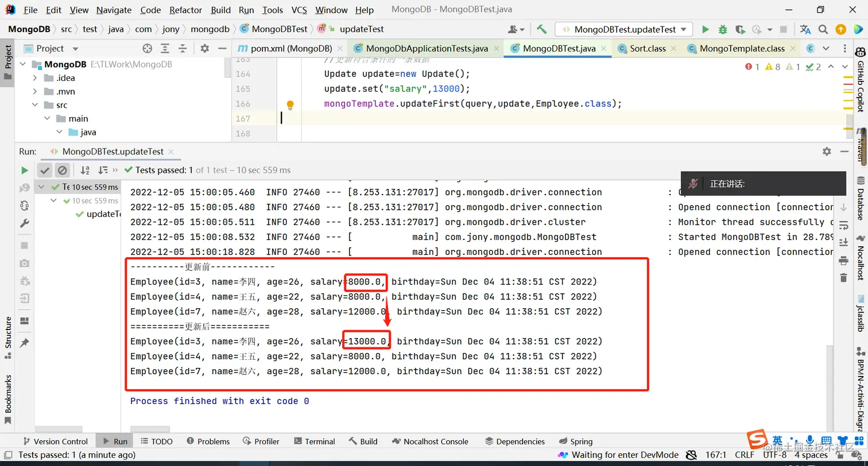Collapse the src folder
868x466 pixels.
point(35,105)
